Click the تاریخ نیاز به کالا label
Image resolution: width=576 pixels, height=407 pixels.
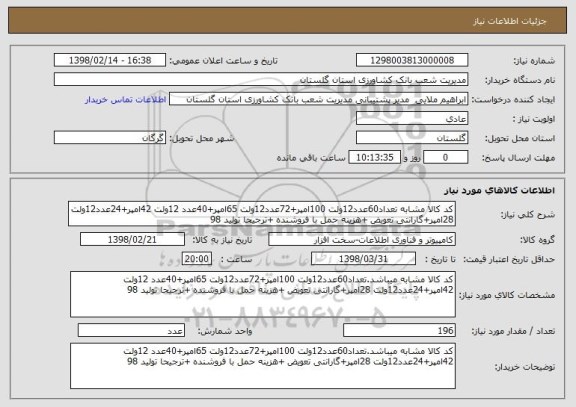click(222, 240)
